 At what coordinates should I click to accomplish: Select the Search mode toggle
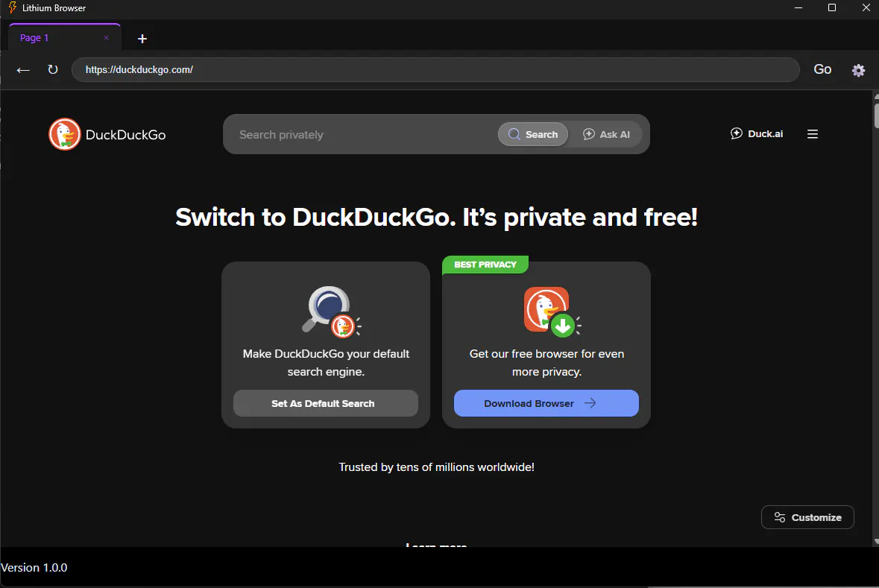pyautogui.click(x=533, y=135)
